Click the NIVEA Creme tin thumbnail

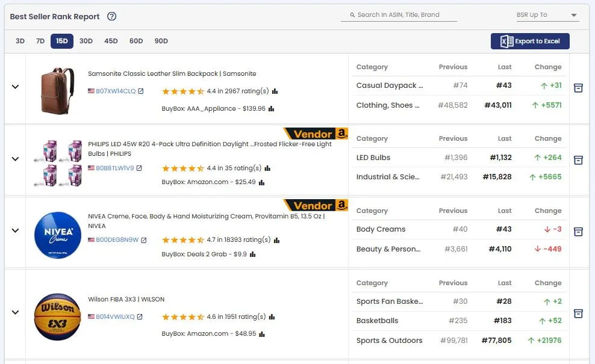(x=58, y=235)
